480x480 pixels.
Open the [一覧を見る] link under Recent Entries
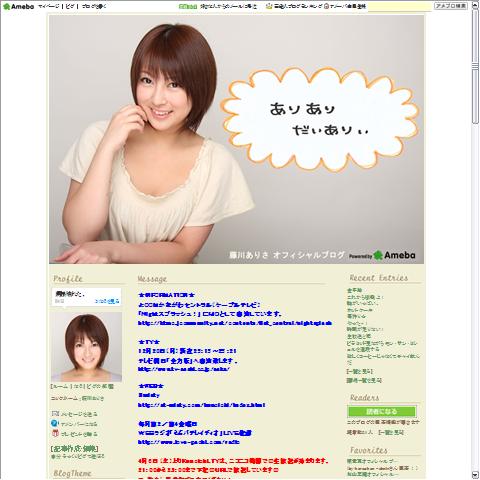pos(359,371)
